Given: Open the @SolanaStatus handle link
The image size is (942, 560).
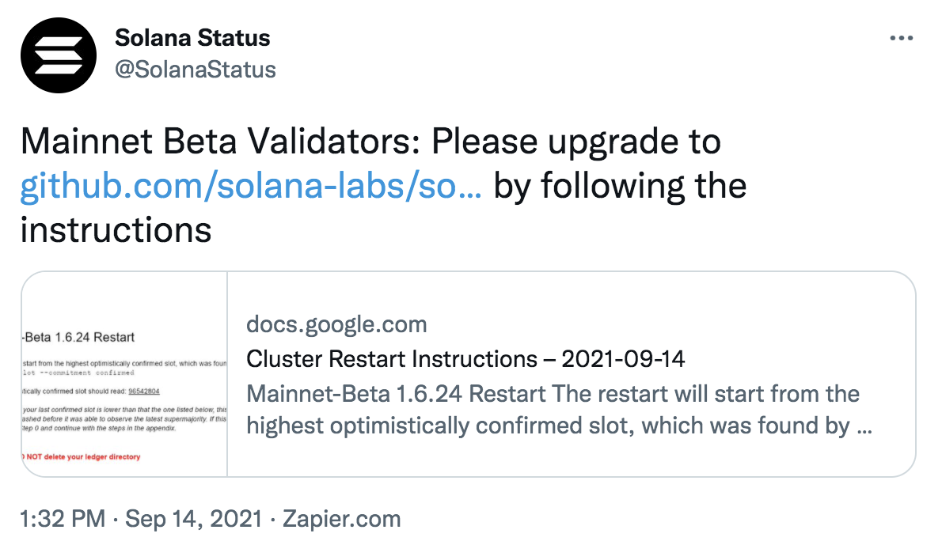Looking at the screenshot, I should [196, 70].
